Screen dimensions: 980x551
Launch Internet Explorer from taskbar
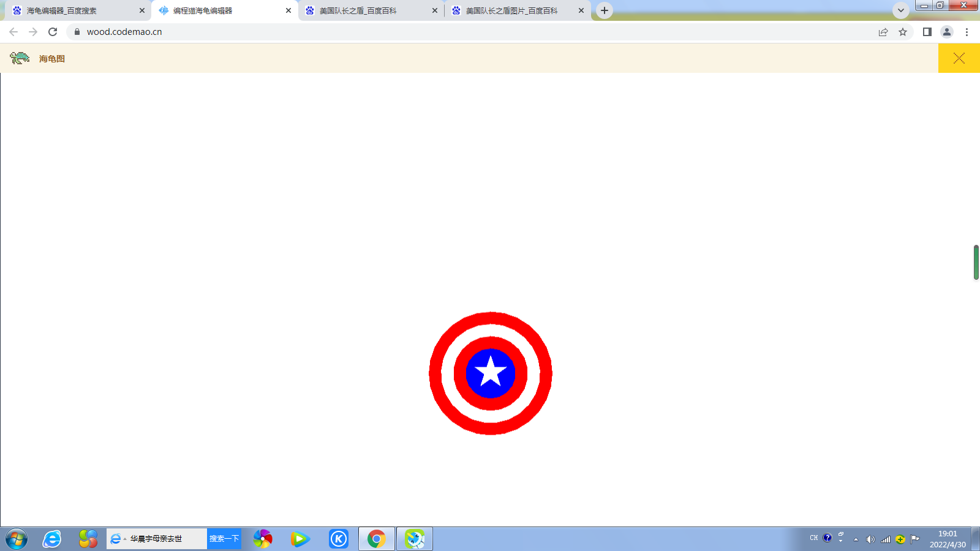[52, 539]
